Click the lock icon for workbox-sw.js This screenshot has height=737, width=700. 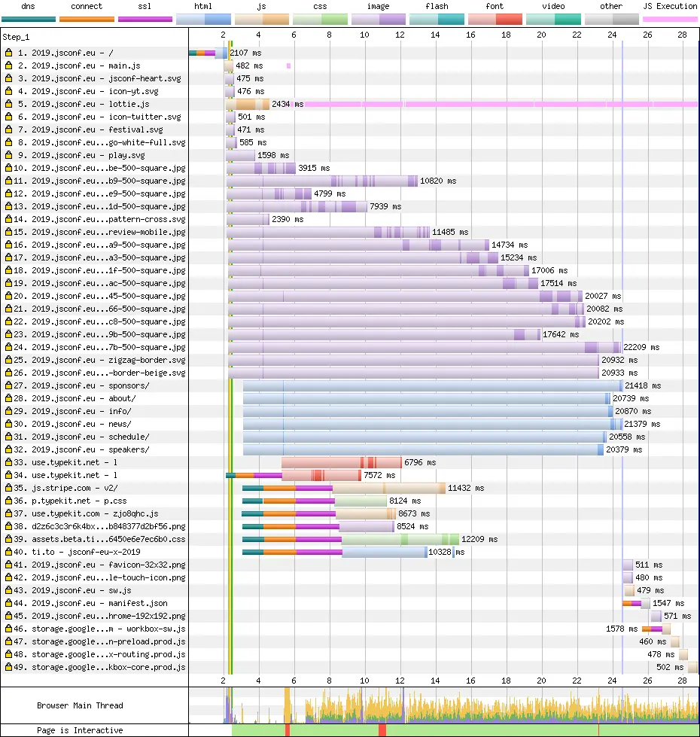click(7, 629)
